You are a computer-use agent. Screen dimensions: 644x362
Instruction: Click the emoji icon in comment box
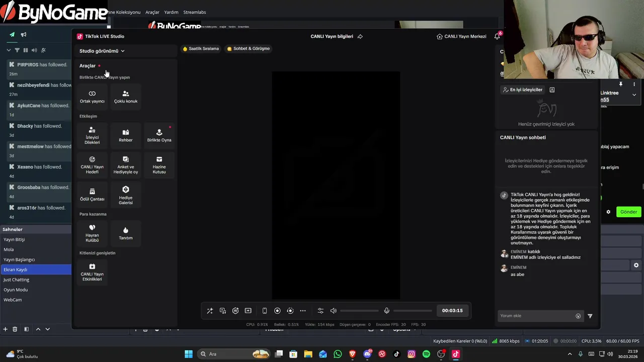[578, 316]
